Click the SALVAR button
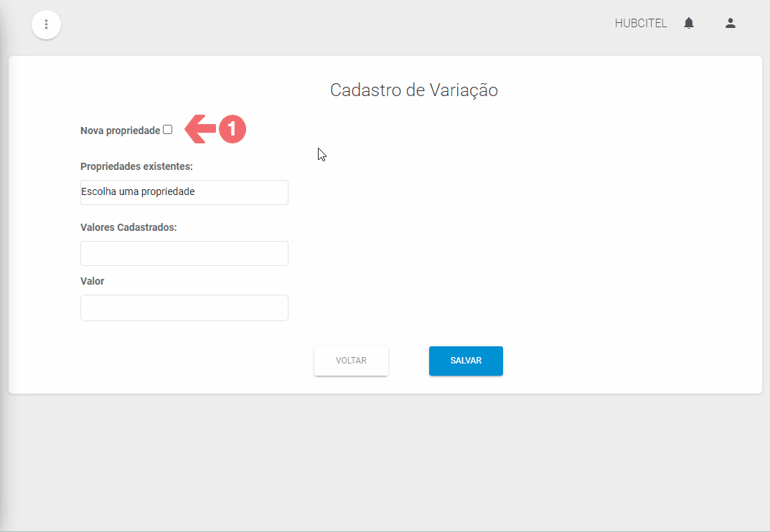 pyautogui.click(x=466, y=361)
